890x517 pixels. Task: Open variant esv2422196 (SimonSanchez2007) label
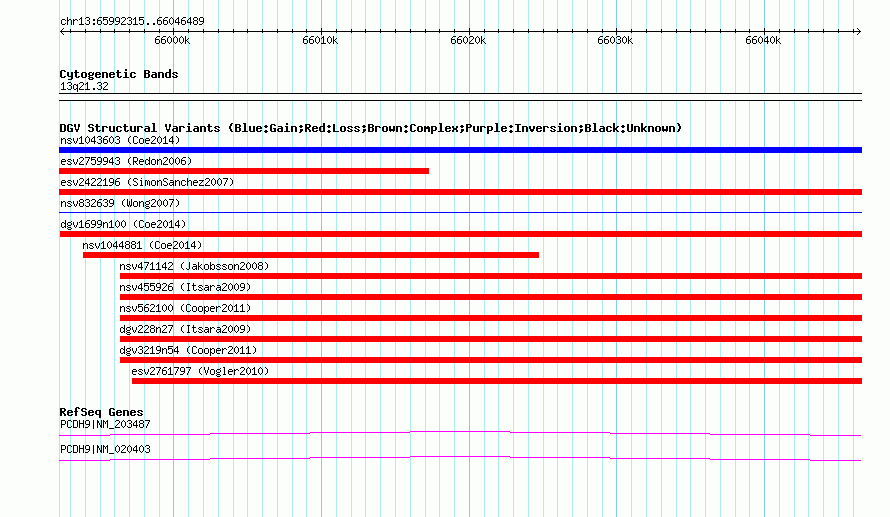click(x=147, y=182)
